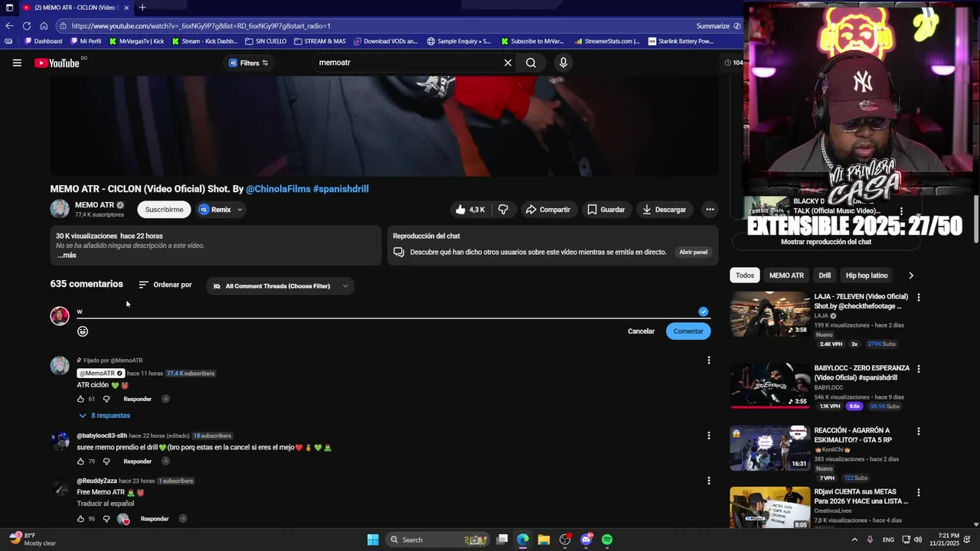980x551 pixels.
Task: Open the browser home button
Action: coord(43,25)
